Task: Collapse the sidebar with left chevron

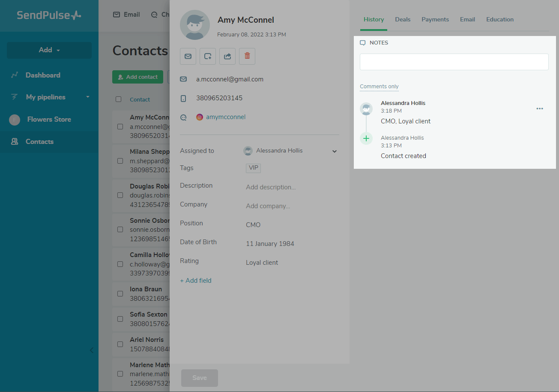Action: coord(91,350)
